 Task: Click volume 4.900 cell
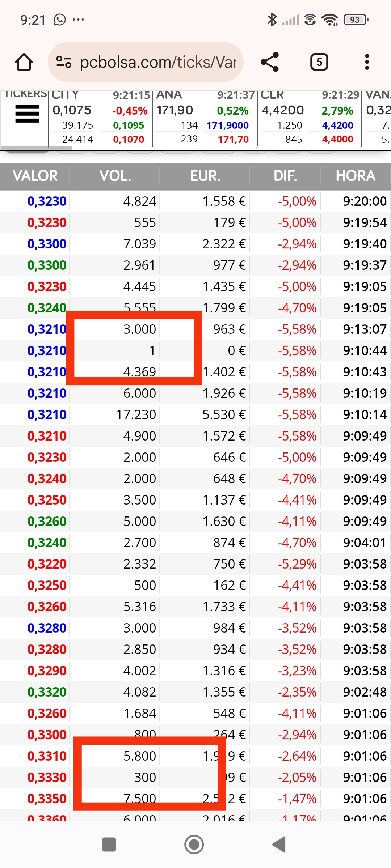[139, 436]
